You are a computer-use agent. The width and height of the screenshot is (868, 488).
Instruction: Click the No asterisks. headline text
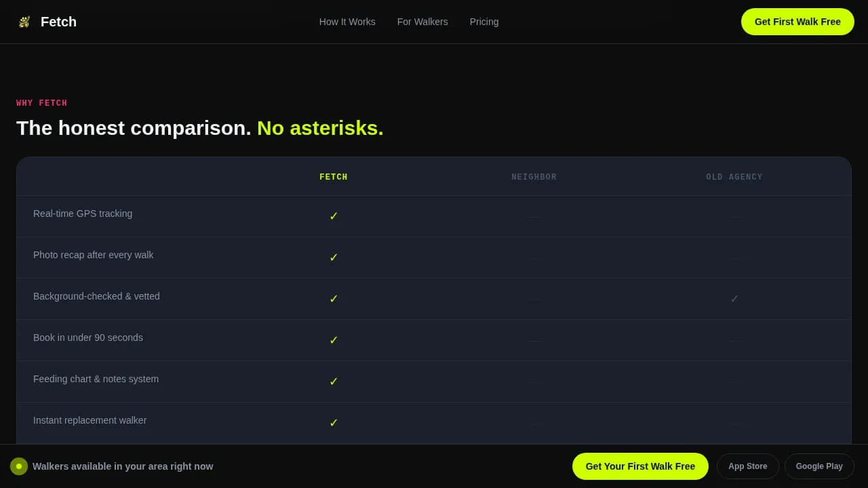[320, 128]
